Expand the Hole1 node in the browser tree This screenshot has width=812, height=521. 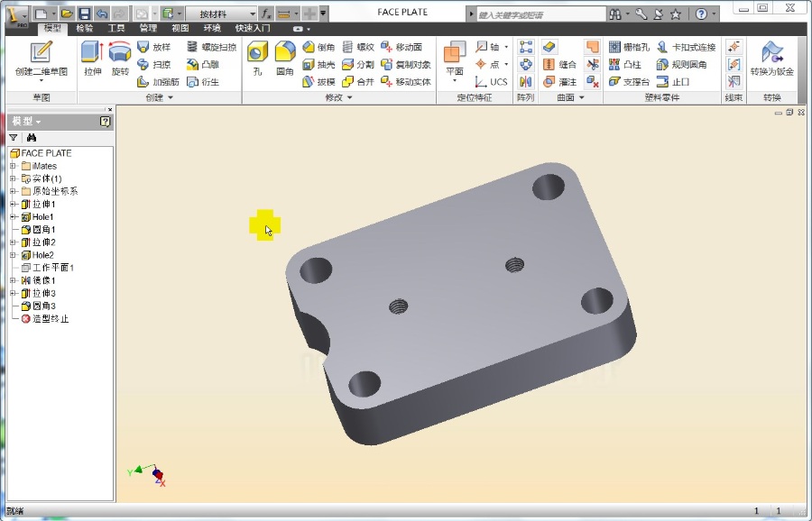tap(14, 216)
